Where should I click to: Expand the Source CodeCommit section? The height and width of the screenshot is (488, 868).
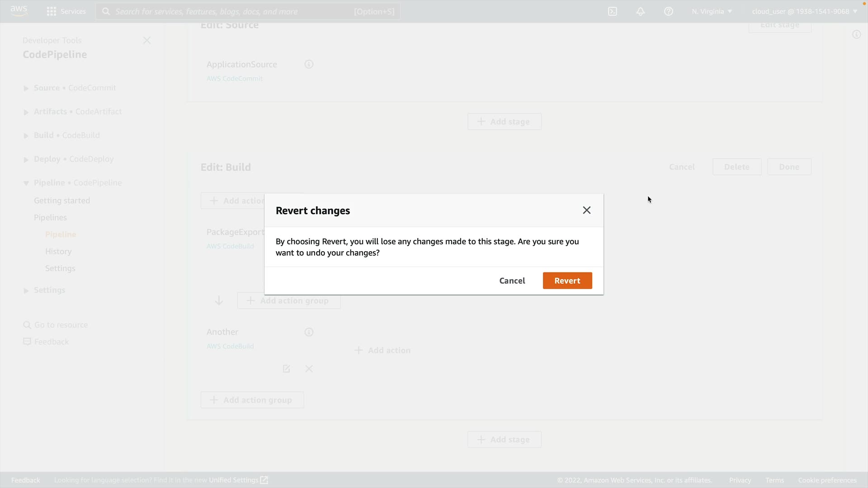26,88
